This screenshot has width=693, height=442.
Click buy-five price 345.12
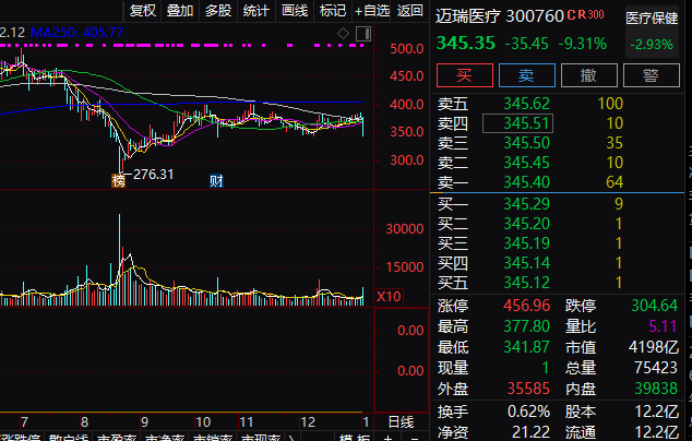click(x=527, y=282)
